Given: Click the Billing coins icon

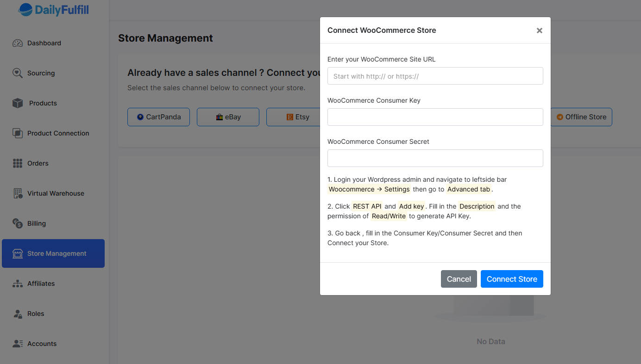Looking at the screenshot, I should [18, 223].
